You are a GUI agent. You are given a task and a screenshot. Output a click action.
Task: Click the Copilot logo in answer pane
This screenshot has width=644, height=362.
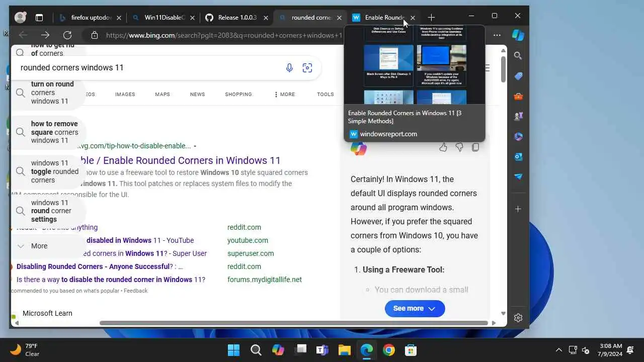359,148
